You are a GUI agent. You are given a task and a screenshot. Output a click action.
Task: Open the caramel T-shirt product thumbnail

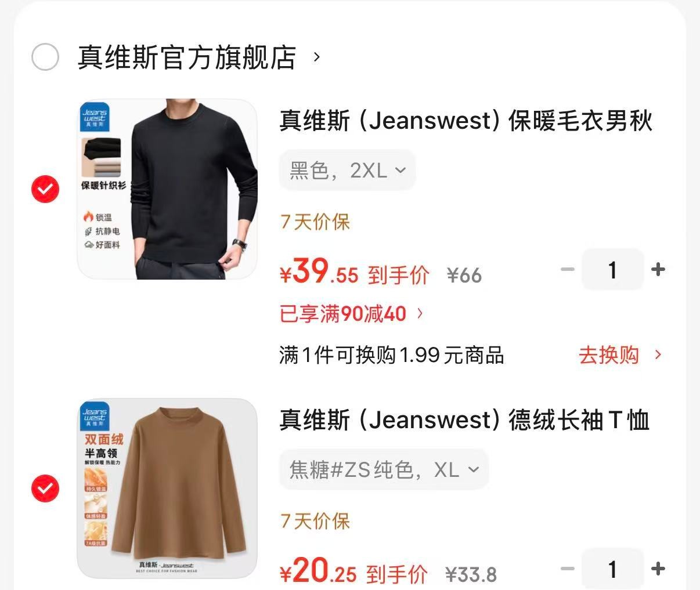(x=167, y=488)
